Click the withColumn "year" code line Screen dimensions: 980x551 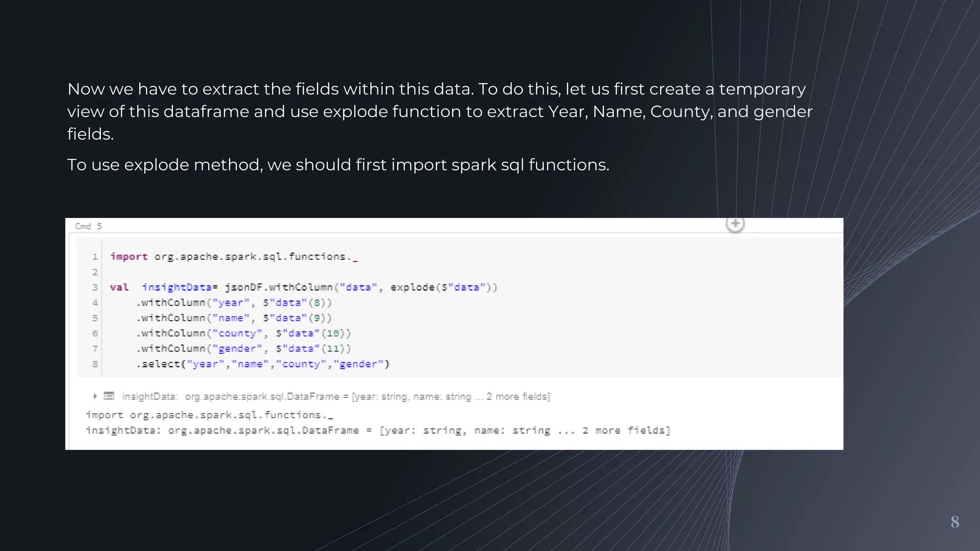pos(234,303)
